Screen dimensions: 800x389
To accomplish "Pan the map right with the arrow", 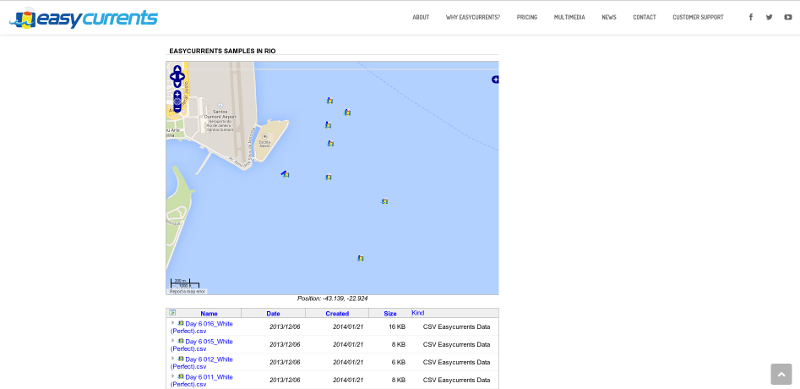I will pyautogui.click(x=181, y=77).
